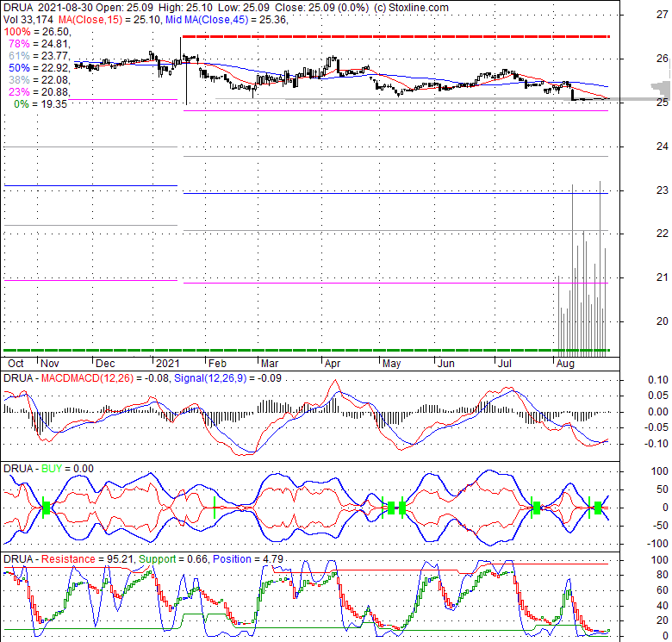This screenshot has width=672, height=642.
Task: Click the 61% = 23.77 Fibonacci label
Action: pos(39,56)
